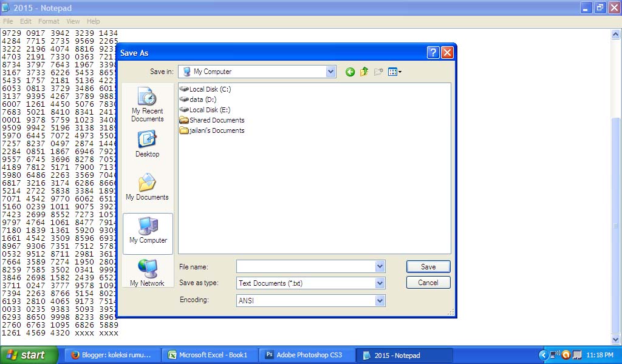Open the jailani's Documents folder
The height and width of the screenshot is (364, 622).
[212, 130]
